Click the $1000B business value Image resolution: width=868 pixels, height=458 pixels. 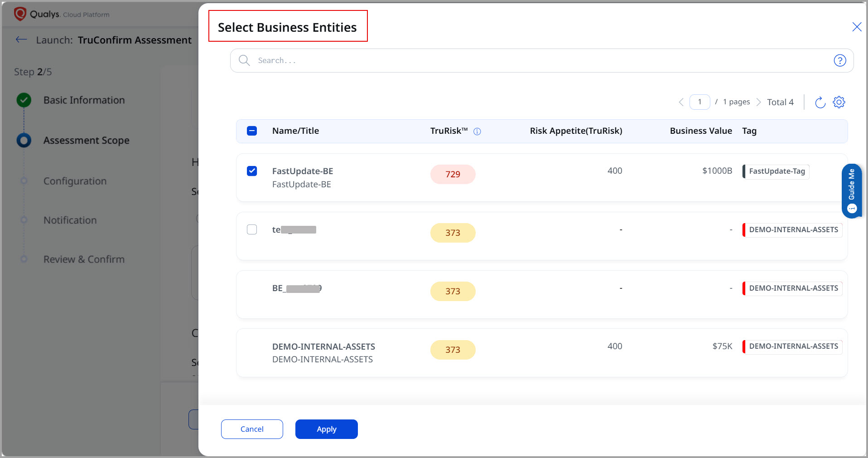pyautogui.click(x=717, y=171)
